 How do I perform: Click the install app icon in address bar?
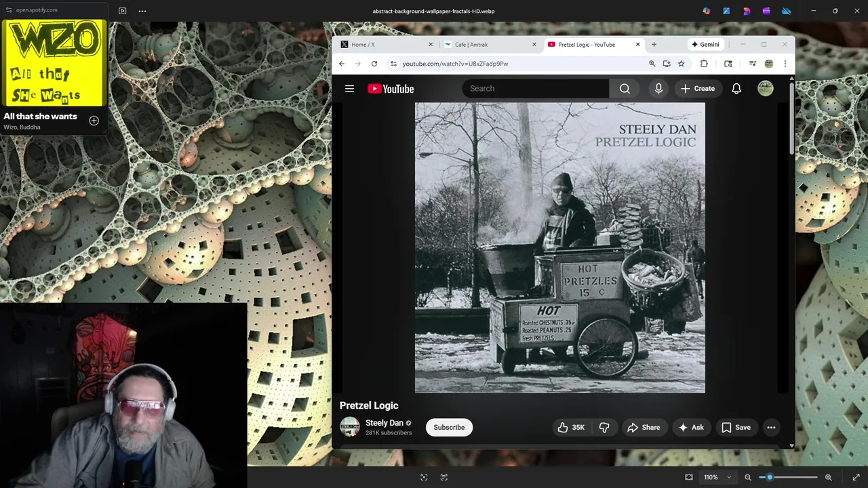[667, 64]
